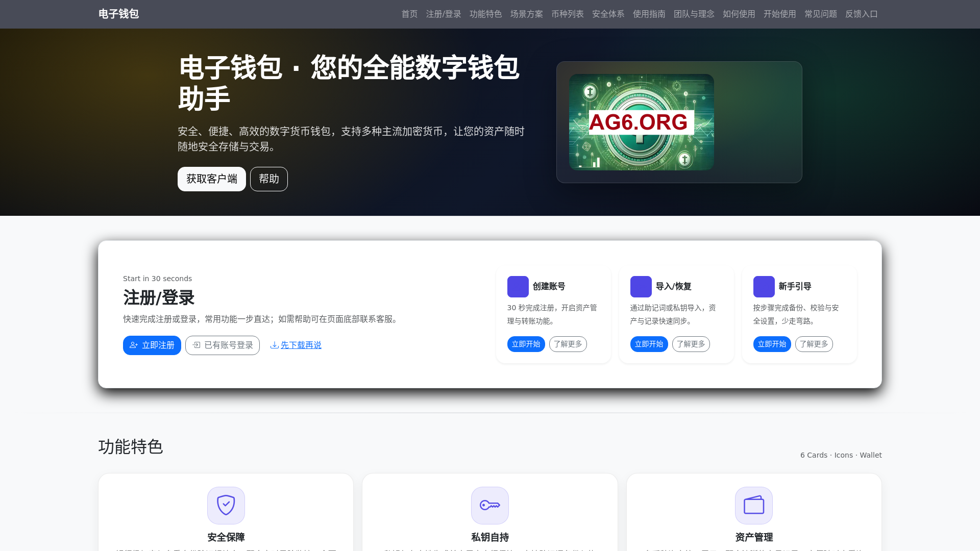980x551 pixels.
Task: Click 立即开始 in the 导入/恢复 card
Action: pyautogui.click(x=649, y=344)
